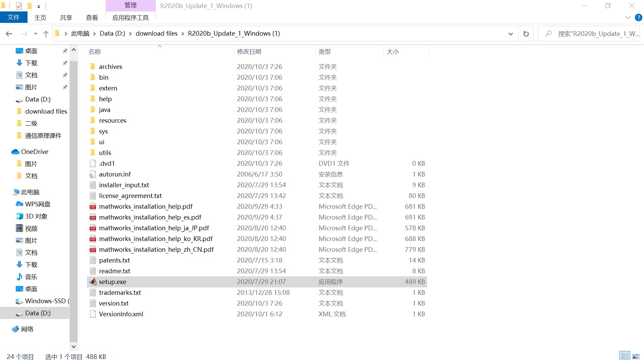This screenshot has height=360, width=644.
Task: Click the 网络 network icon
Action: coord(15,329)
